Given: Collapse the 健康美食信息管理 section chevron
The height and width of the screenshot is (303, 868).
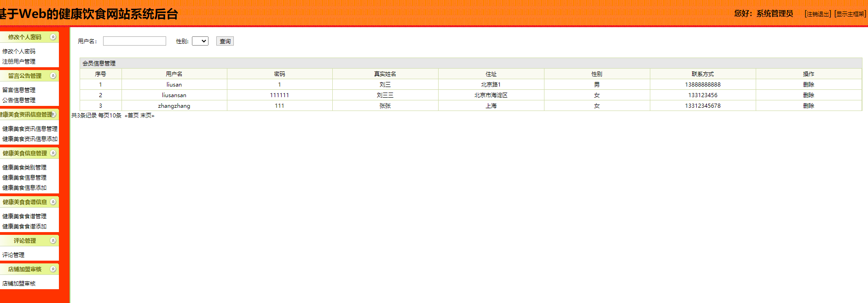Looking at the screenshot, I should tap(53, 153).
